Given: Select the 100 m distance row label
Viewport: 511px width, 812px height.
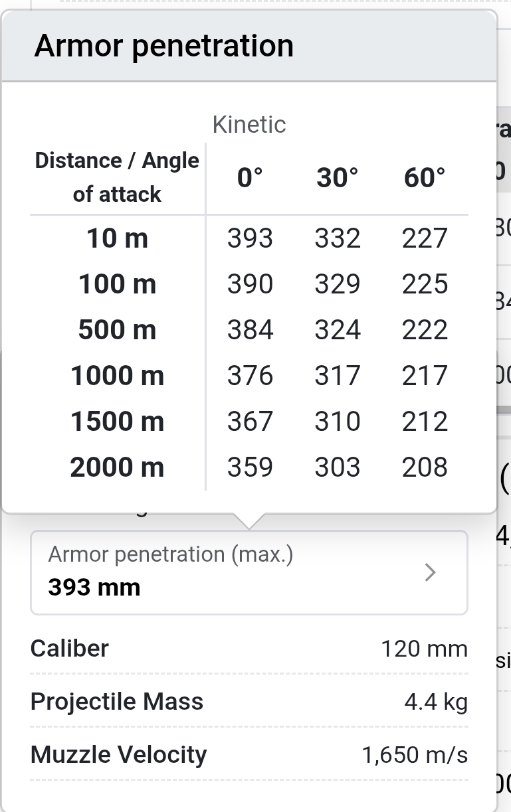Looking at the screenshot, I should (118, 284).
